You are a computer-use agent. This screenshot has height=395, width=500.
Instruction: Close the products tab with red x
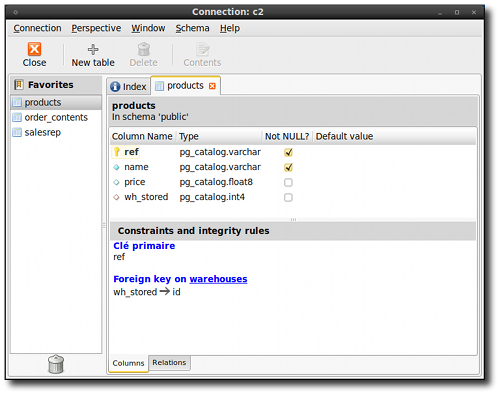(212, 86)
